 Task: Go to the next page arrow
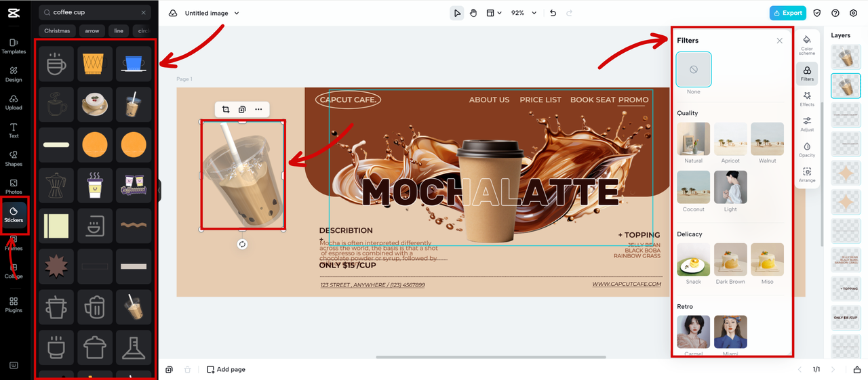click(833, 369)
